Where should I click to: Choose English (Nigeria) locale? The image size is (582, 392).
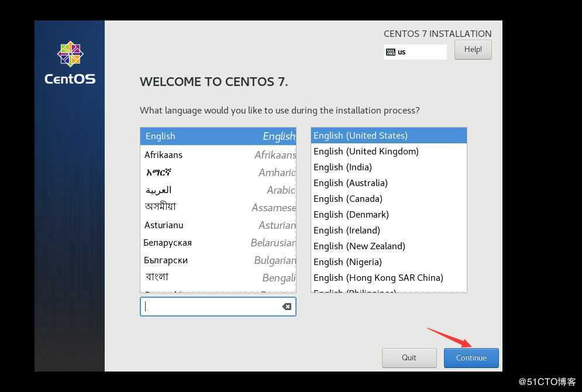tap(388, 262)
